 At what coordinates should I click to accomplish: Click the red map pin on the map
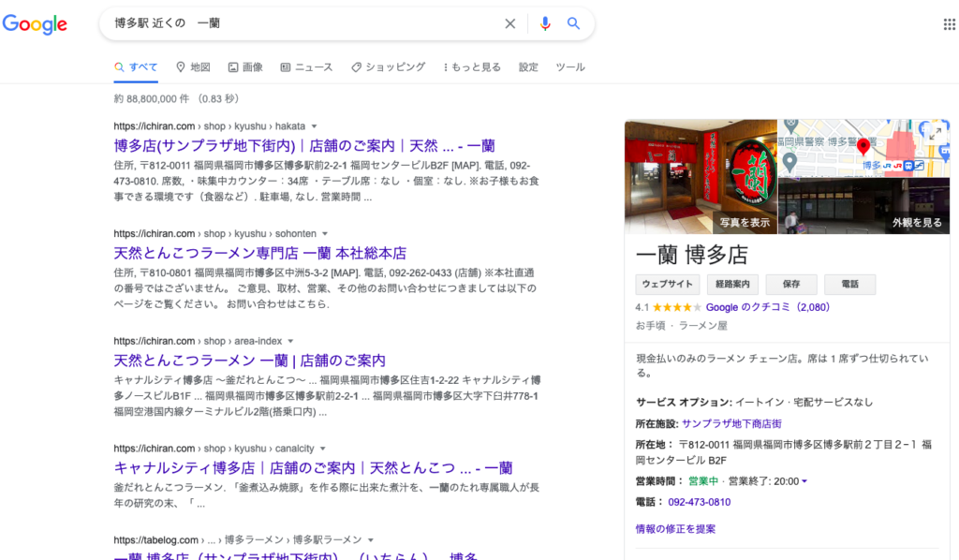point(863,147)
